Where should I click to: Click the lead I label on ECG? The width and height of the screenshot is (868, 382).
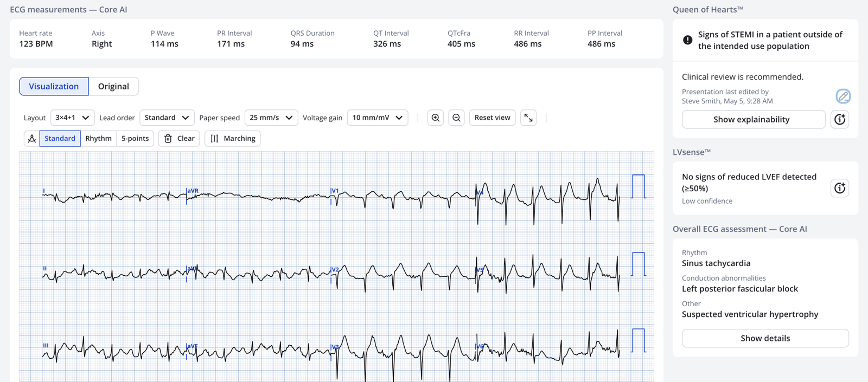point(44,191)
